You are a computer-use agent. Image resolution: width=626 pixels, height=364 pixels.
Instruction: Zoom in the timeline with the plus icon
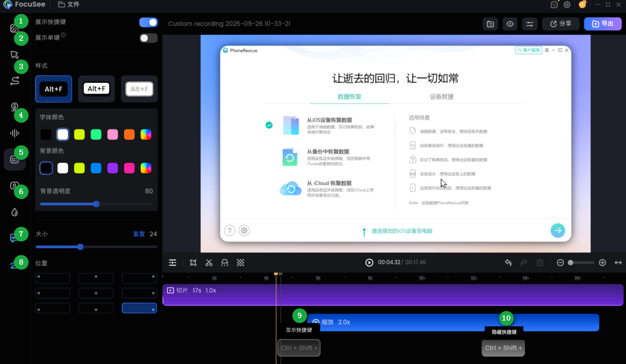[602, 263]
